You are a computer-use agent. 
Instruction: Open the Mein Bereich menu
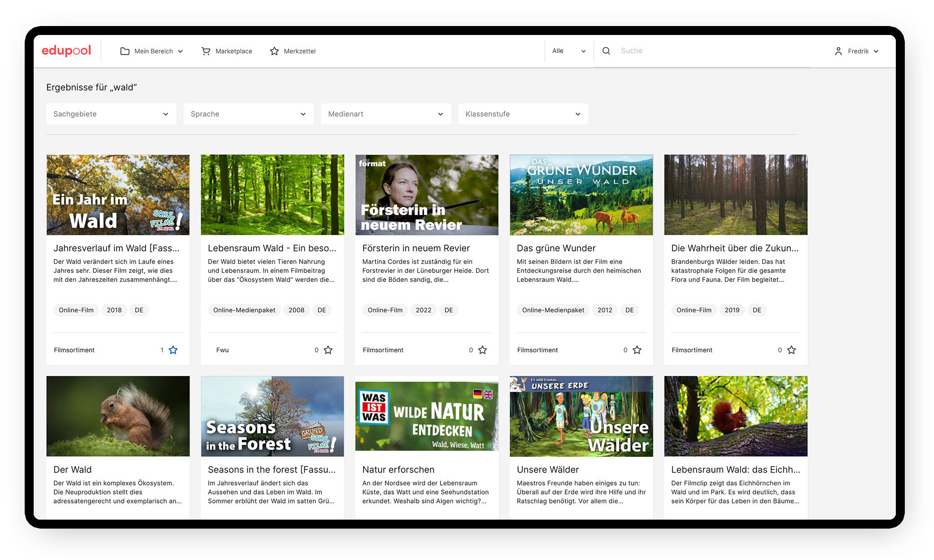point(152,51)
